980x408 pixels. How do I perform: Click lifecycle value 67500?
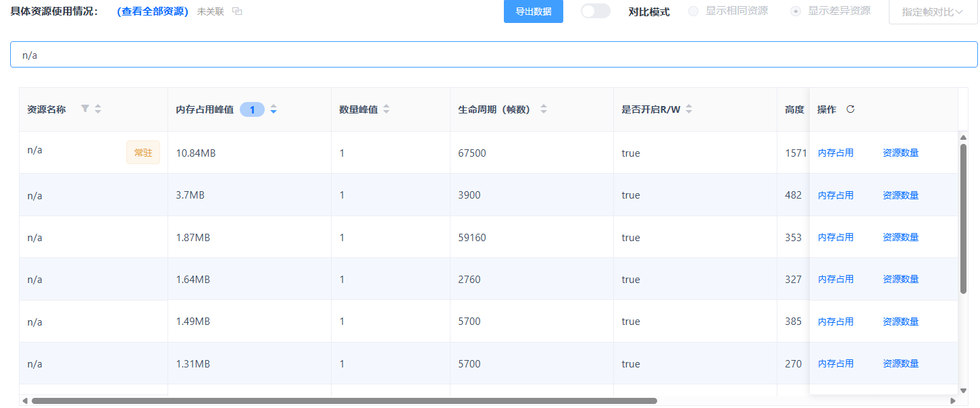pyautogui.click(x=472, y=153)
